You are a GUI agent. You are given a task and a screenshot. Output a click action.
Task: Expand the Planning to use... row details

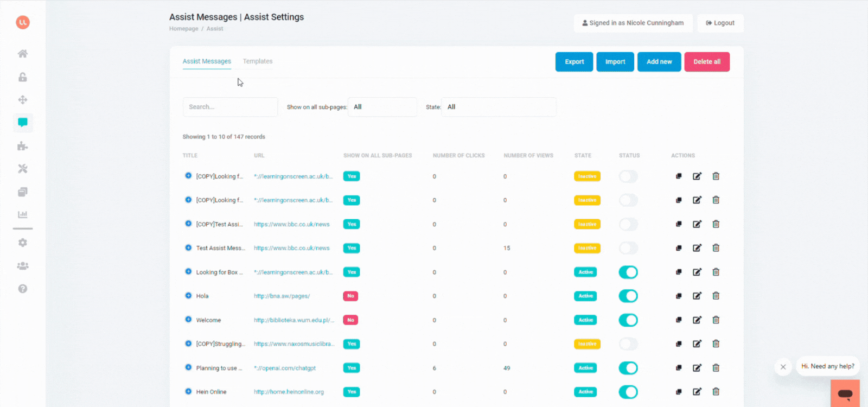click(188, 367)
